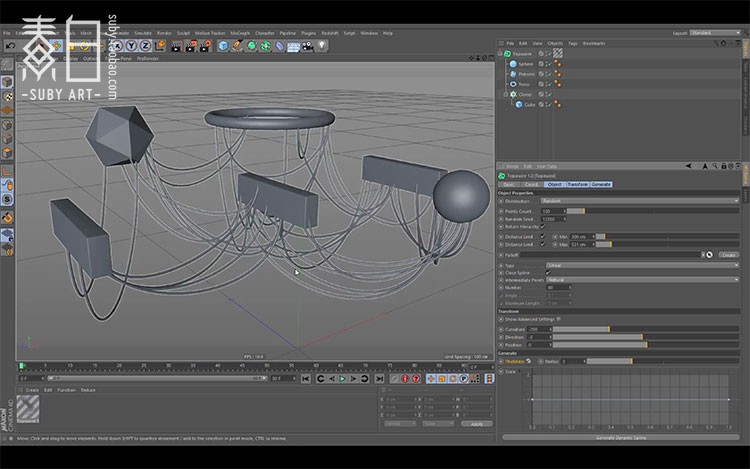Toggle Show Advanced Settings checkbox
750x469 pixels.
(559, 319)
